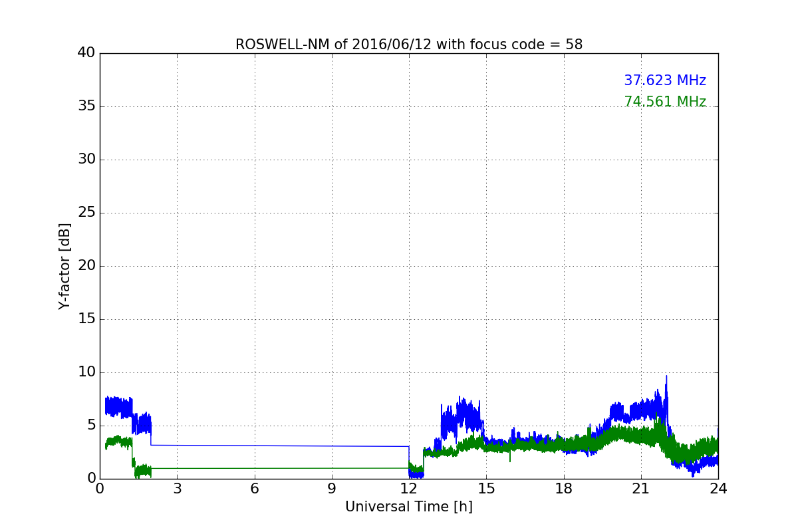Click y-axis tick label 25
Screen dimensions: 798x532
pos(86,213)
